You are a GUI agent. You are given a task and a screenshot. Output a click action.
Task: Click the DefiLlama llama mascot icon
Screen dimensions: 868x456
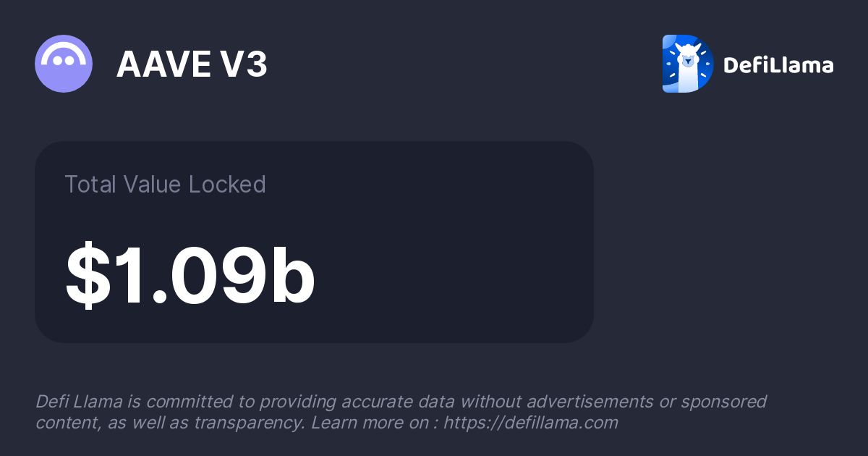[x=688, y=64]
